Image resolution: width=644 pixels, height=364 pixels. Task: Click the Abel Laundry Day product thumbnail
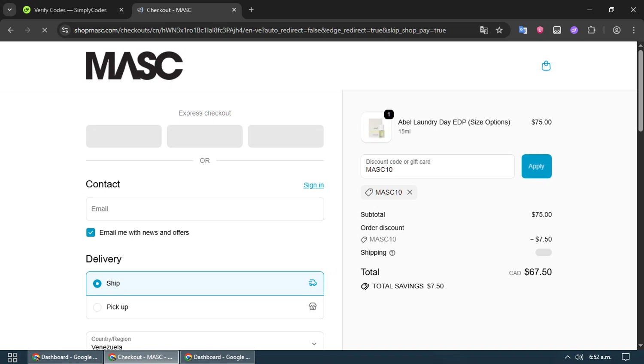(x=376, y=127)
